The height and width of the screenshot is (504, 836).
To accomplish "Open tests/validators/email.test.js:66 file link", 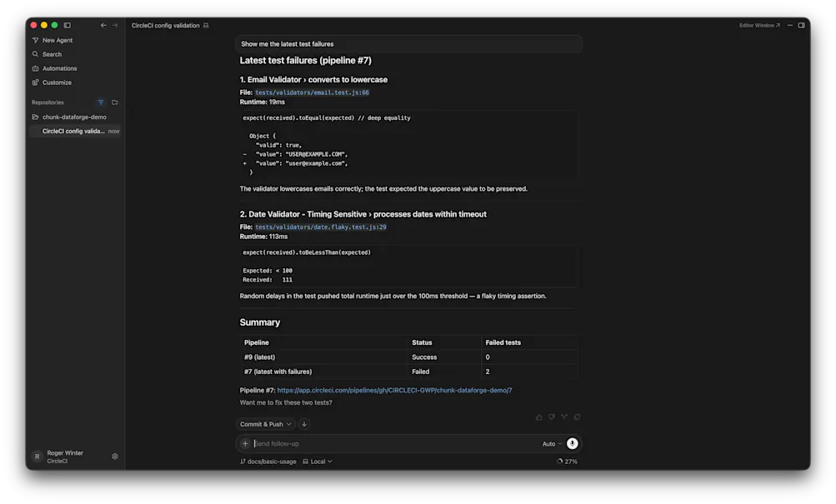I will [312, 92].
